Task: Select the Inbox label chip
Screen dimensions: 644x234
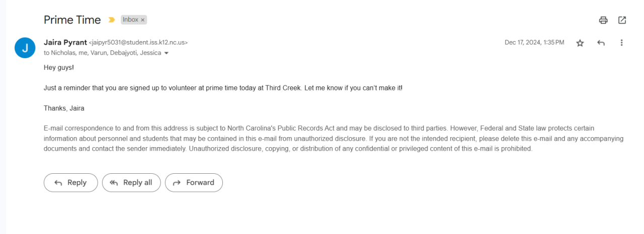Action: coord(130,20)
